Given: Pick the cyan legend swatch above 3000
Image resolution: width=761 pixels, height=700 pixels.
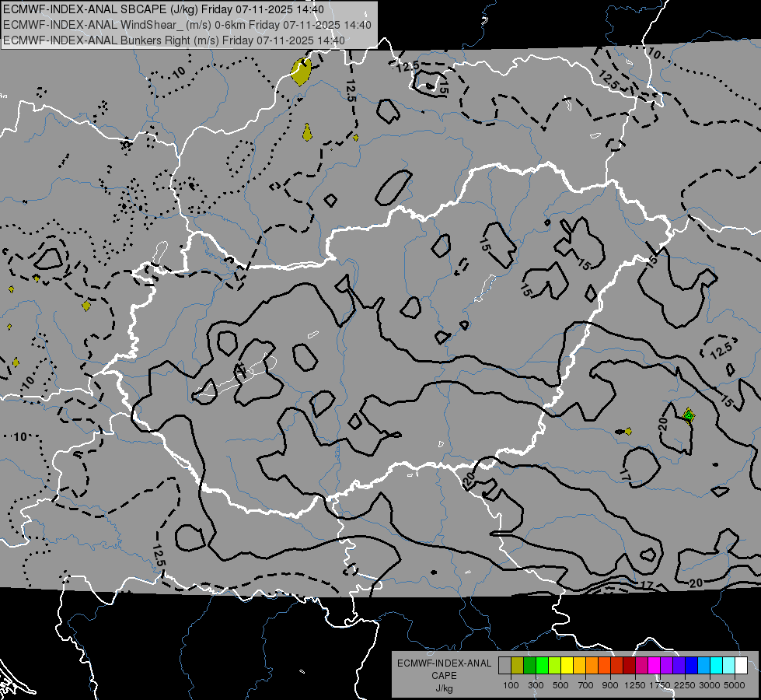Looking at the screenshot, I should point(717,665).
